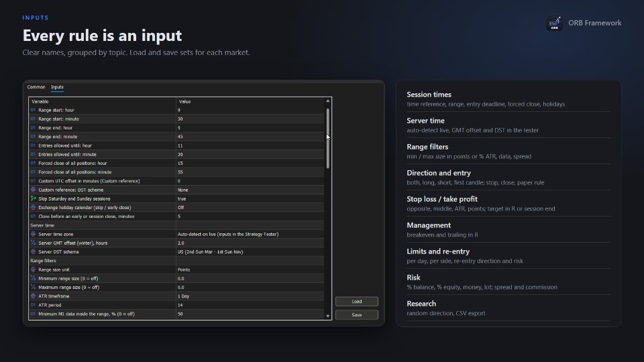Edit the Minimum M1 data value '50'
The height and width of the screenshot is (362, 644).
pos(250,314)
